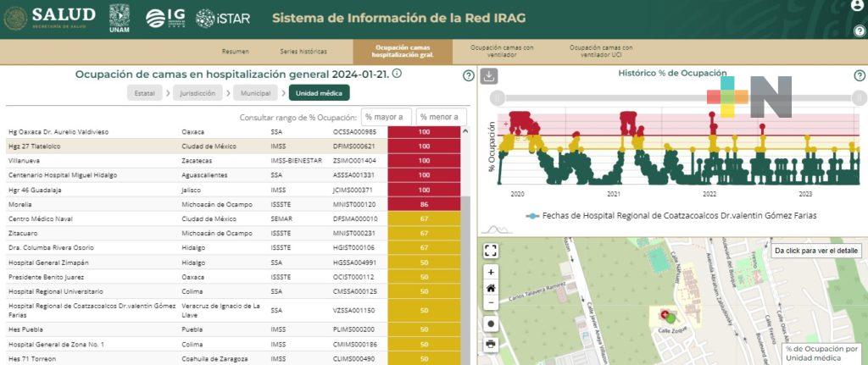Click the SEMAR institution cell

tap(281, 219)
